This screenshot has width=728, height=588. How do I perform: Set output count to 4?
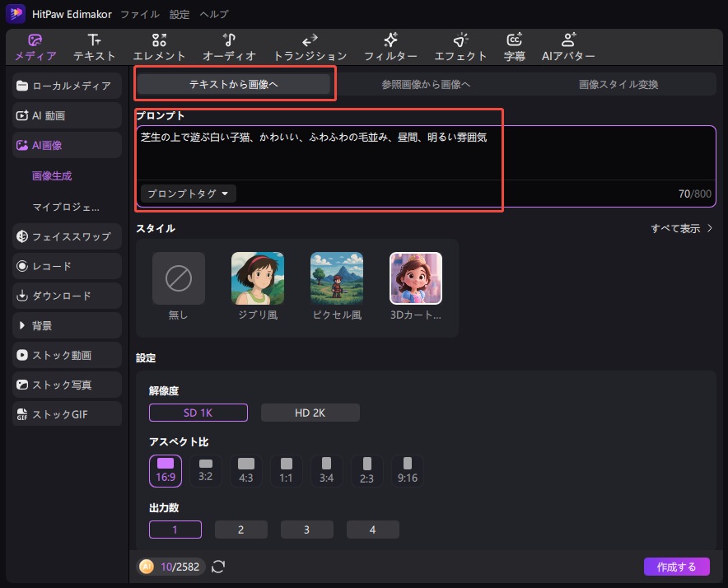[x=373, y=530]
